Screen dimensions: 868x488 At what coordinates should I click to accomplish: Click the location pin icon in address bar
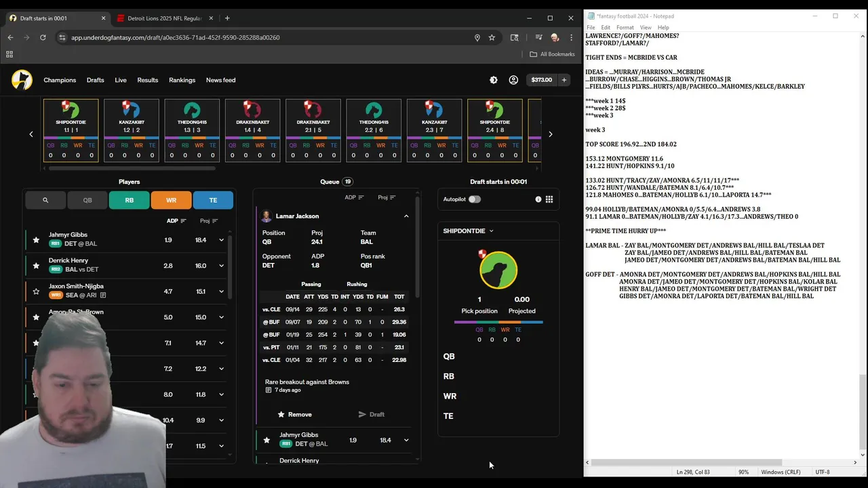click(x=477, y=37)
